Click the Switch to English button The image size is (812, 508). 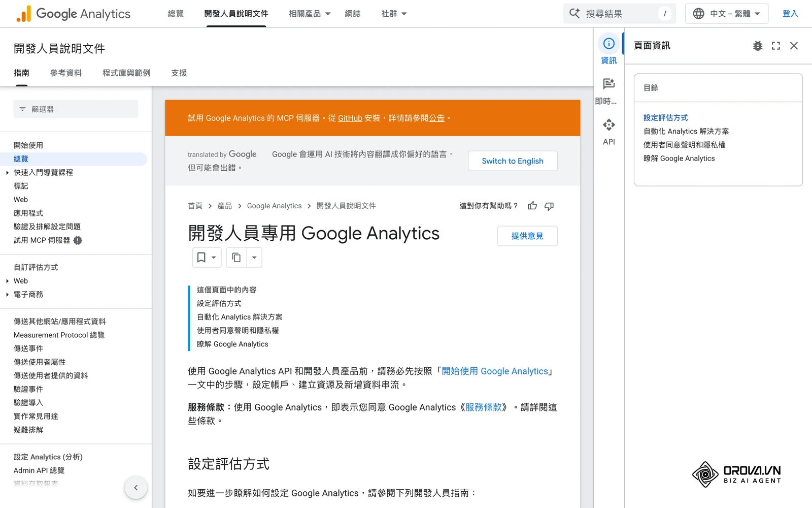pos(513,161)
